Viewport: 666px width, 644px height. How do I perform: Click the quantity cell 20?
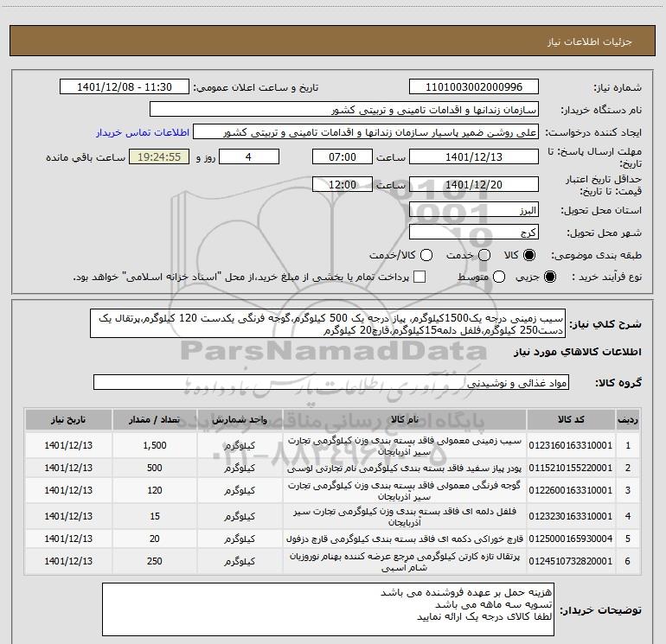tap(155, 539)
